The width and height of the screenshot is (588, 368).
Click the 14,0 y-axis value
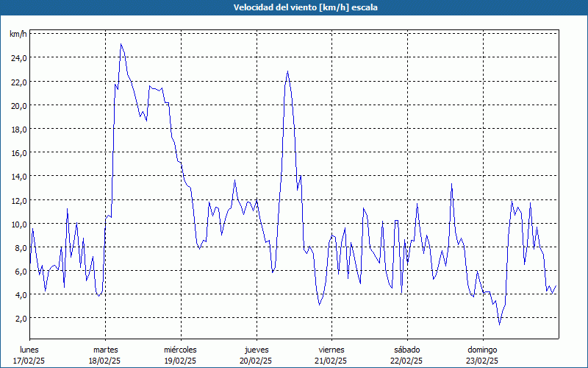(19, 177)
